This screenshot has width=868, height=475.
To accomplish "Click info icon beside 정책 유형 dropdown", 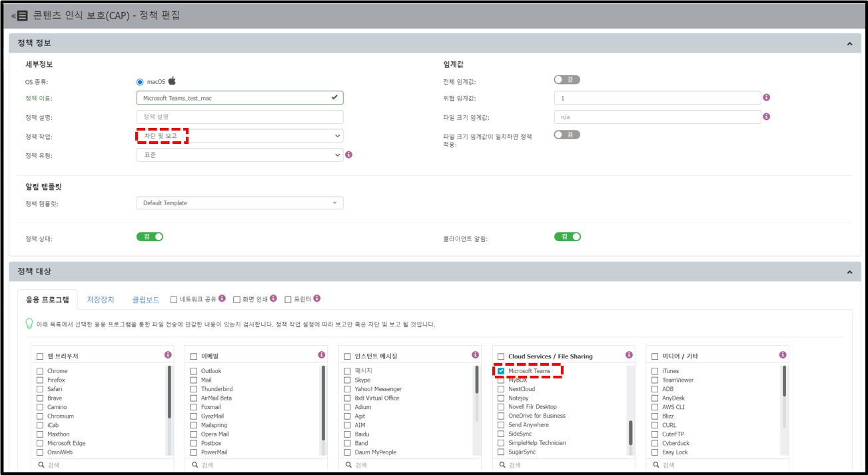I will (x=348, y=155).
